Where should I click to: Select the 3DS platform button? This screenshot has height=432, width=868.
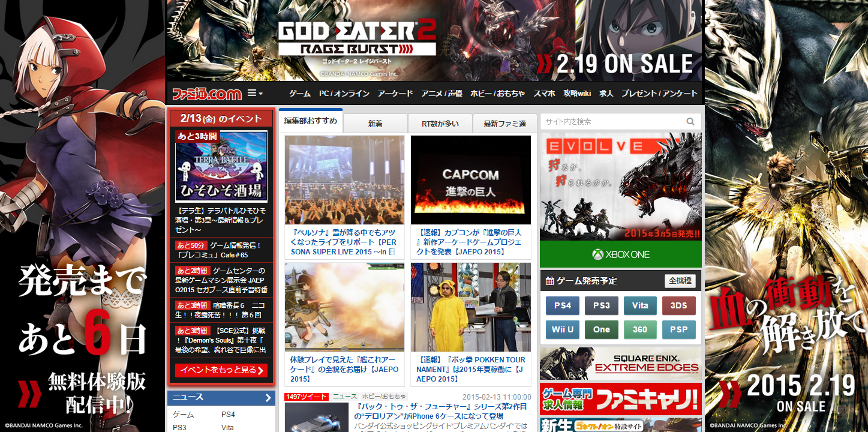pos(678,305)
